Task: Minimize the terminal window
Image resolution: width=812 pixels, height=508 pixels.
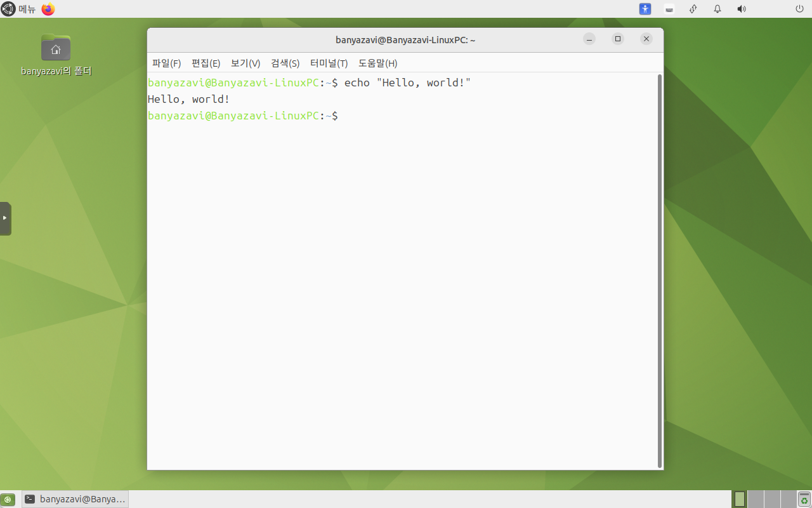Action: [589, 39]
